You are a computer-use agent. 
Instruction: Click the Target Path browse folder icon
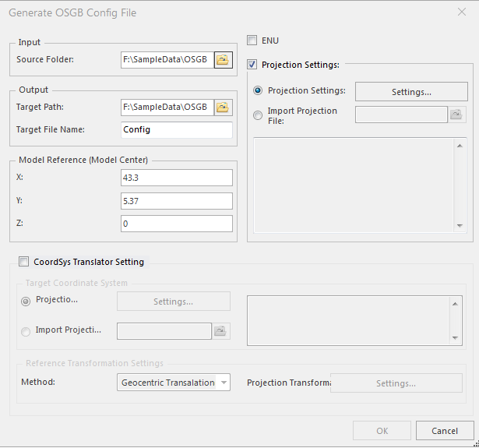(223, 107)
